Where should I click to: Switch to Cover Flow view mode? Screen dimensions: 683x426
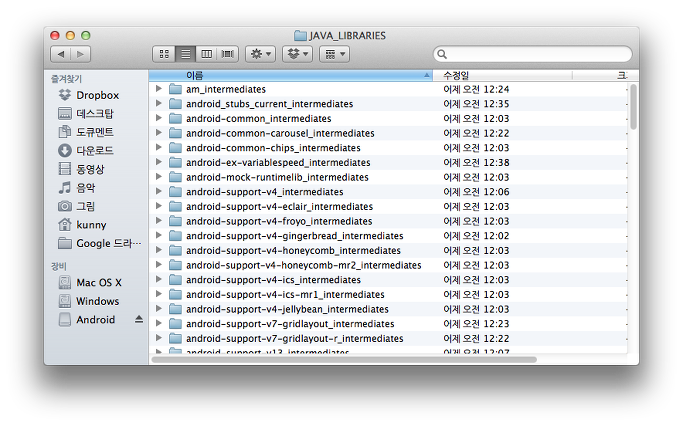click(227, 54)
